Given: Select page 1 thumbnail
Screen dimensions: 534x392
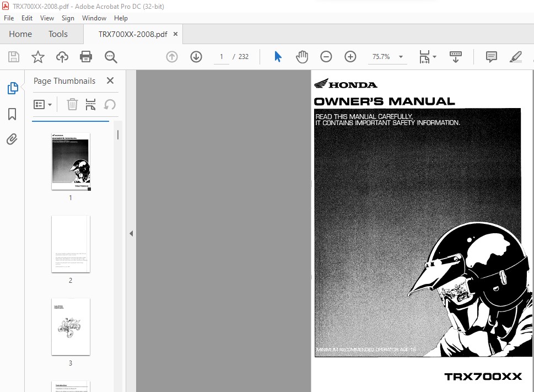Looking at the screenshot, I should click(71, 162).
